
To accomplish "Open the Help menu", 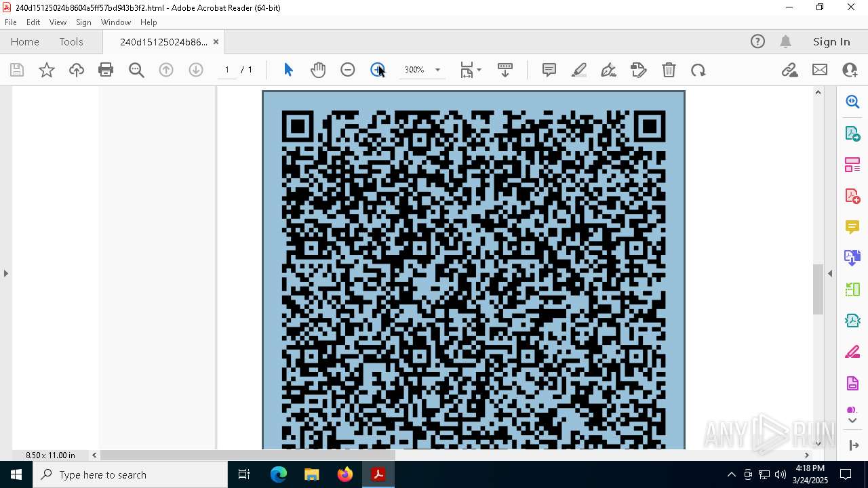I will 149,22.
